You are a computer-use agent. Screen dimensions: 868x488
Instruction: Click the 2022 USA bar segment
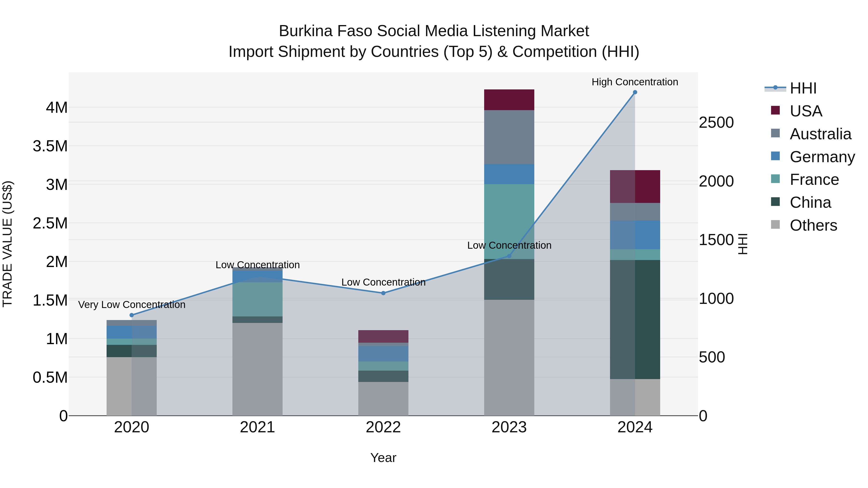(x=383, y=336)
